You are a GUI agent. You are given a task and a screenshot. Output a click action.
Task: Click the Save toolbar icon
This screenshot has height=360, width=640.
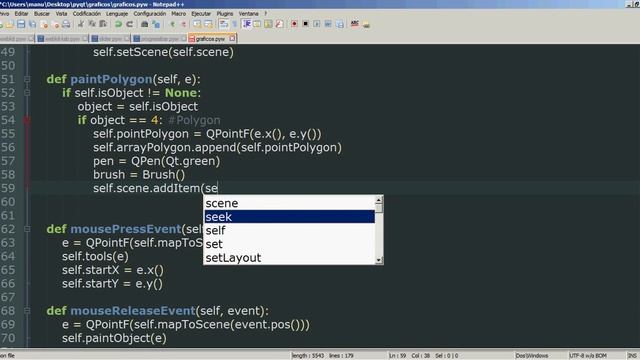(x=21, y=24)
